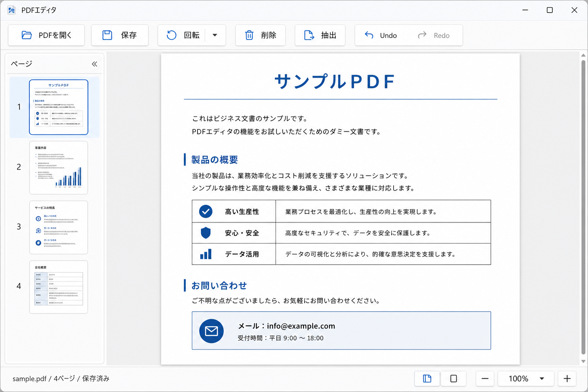
Task: Click the shield icon beside 安心・安全
Action: tap(206, 233)
